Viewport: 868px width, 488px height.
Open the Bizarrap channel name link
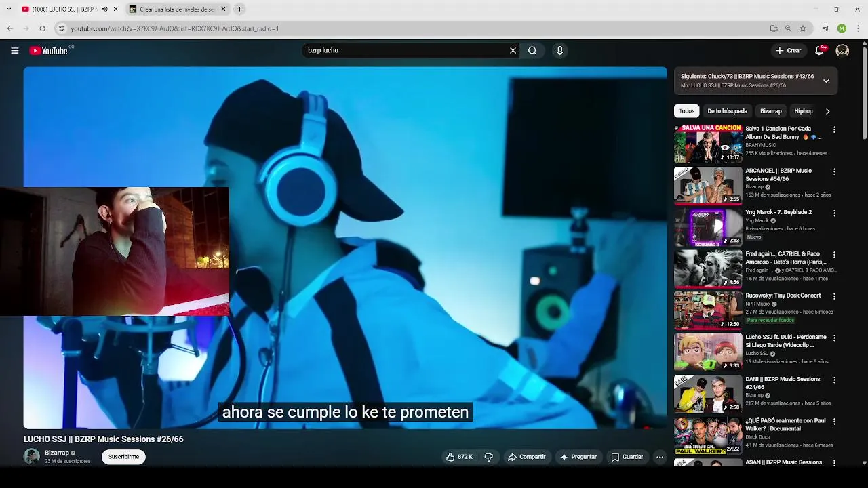point(57,453)
